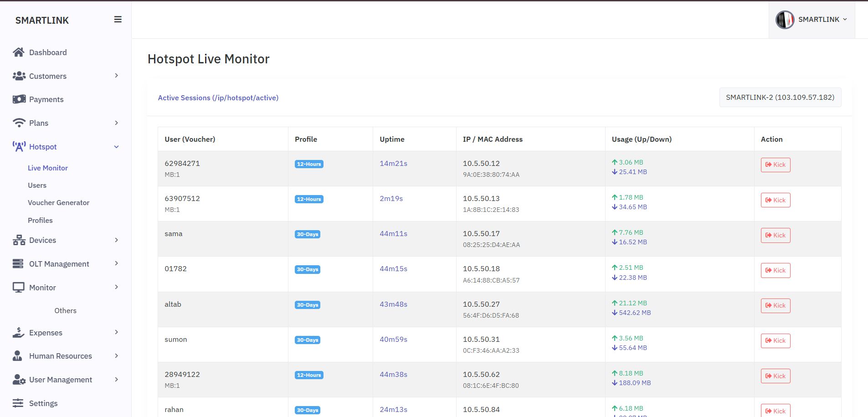This screenshot has height=417, width=868.
Task: Click the Devices network icon
Action: [19, 240]
